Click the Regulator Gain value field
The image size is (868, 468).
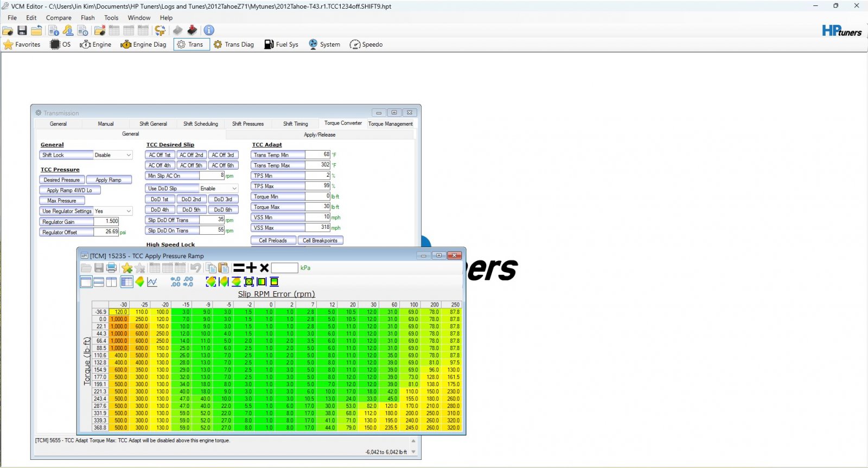tap(106, 221)
